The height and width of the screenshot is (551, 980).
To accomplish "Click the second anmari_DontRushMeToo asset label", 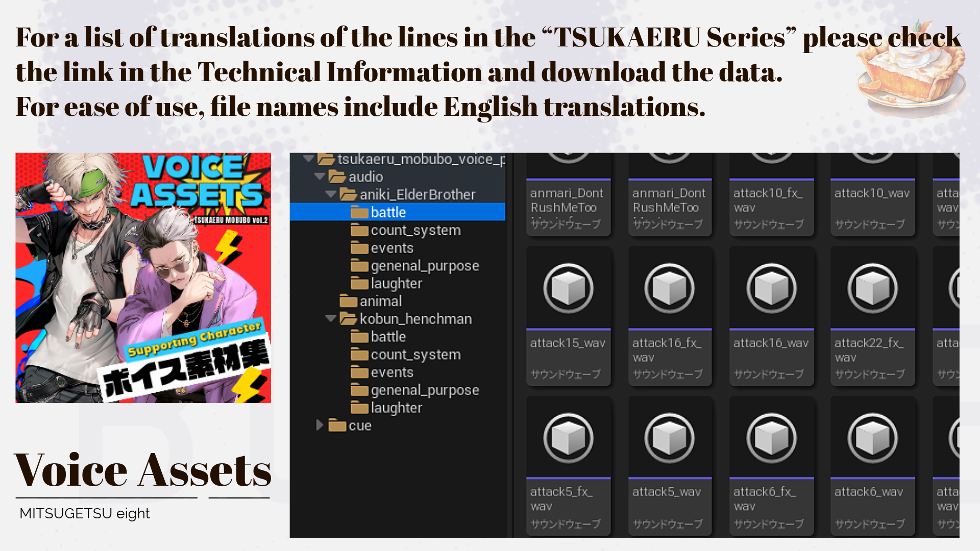I will [669, 200].
